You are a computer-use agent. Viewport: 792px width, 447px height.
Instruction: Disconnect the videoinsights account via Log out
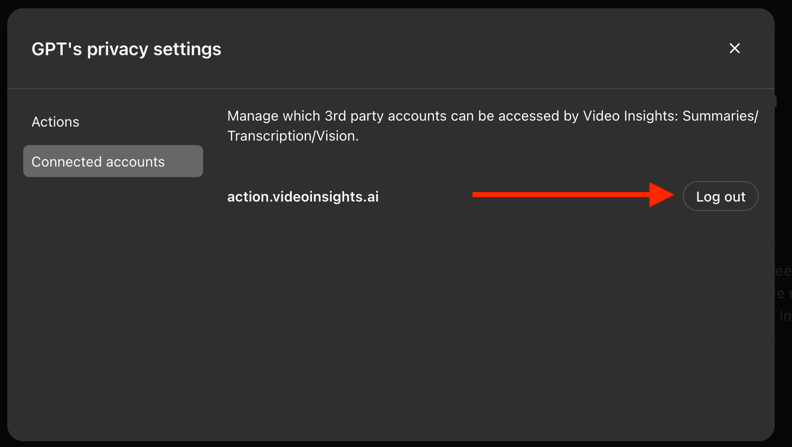click(720, 196)
